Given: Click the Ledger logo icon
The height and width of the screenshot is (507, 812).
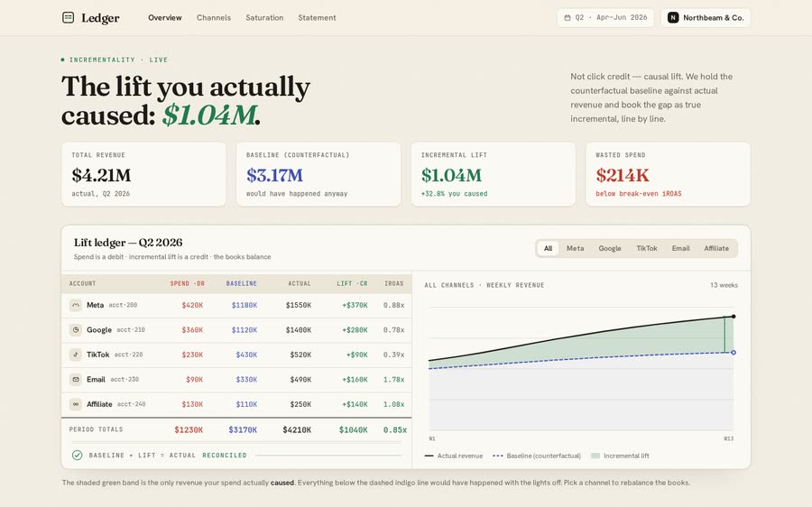Looking at the screenshot, I should click(68, 18).
